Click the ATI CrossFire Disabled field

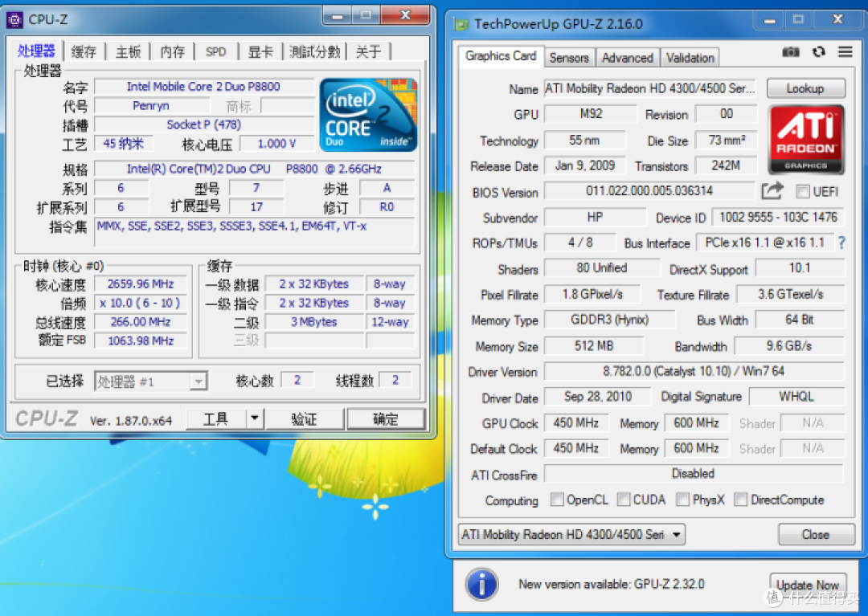[694, 474]
